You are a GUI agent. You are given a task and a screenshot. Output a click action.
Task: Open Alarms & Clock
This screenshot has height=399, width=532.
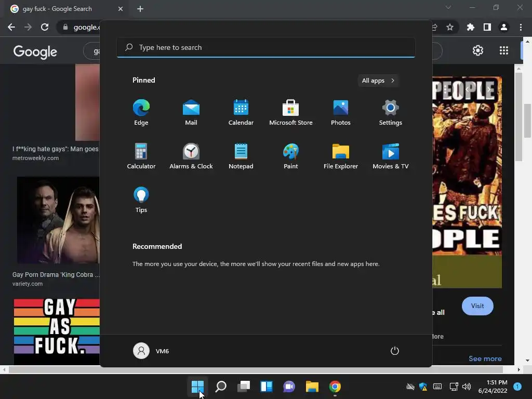tap(191, 156)
